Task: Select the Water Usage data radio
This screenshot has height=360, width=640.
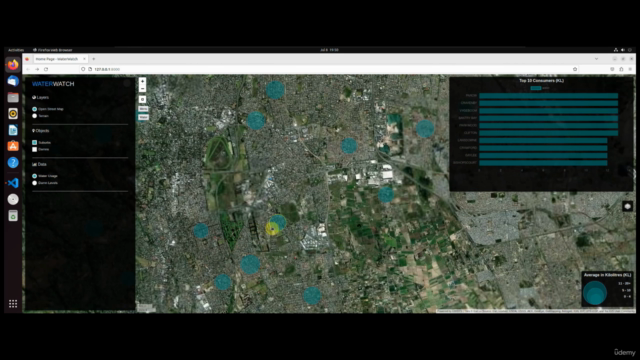Action: [35, 176]
